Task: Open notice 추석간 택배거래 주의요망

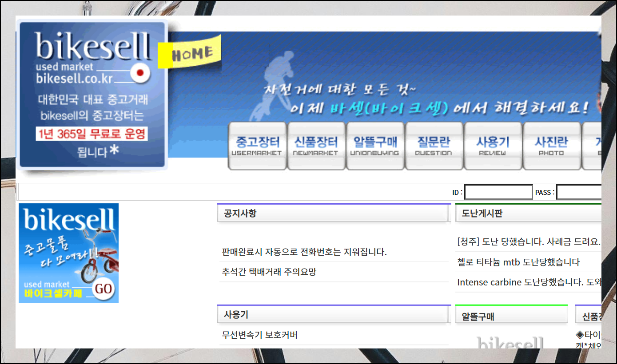Action: [x=269, y=272]
